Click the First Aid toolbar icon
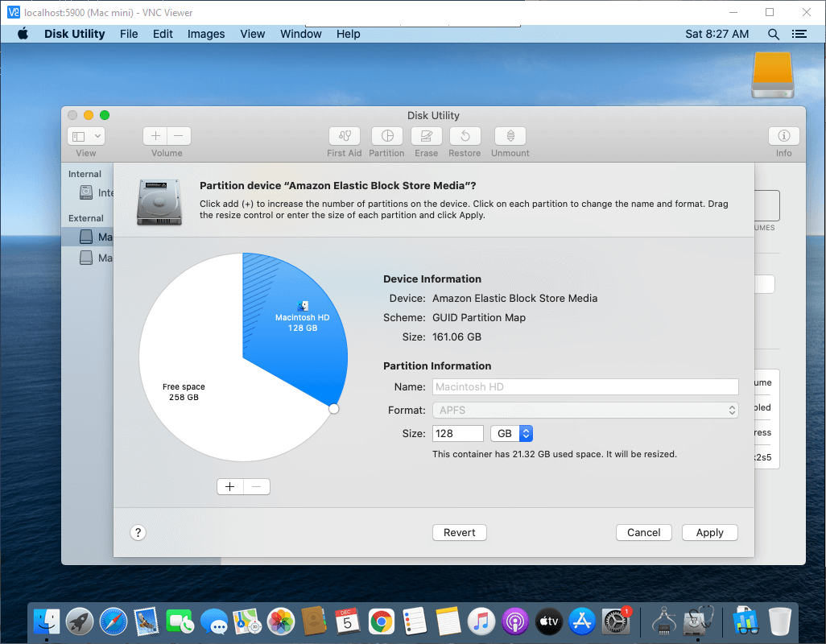This screenshot has width=826, height=644. (345, 137)
